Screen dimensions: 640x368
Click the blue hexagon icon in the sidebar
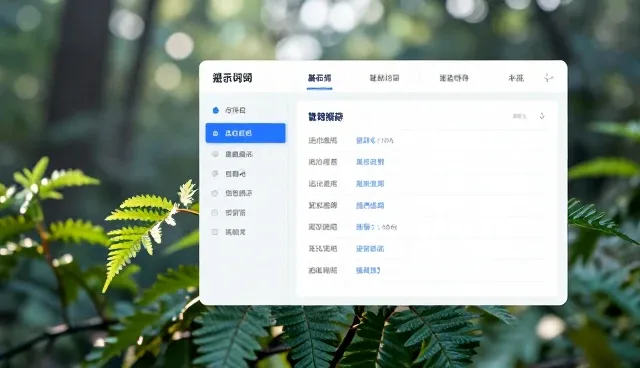(x=216, y=110)
